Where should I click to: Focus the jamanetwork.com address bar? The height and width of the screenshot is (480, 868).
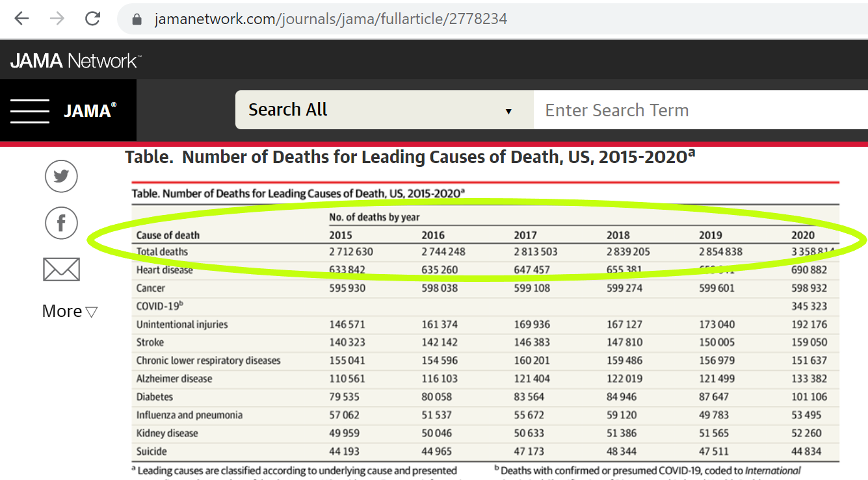point(330,19)
